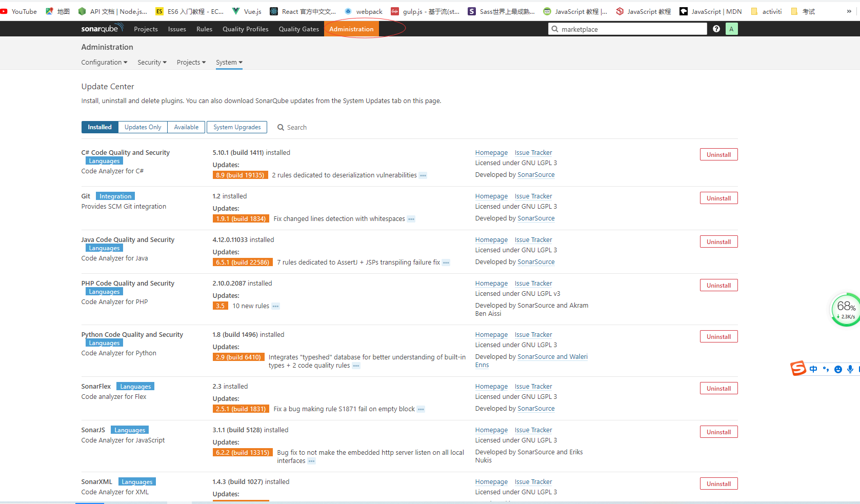Open the webpack bookmark
The width and height of the screenshot is (860, 504).
tap(364, 11)
